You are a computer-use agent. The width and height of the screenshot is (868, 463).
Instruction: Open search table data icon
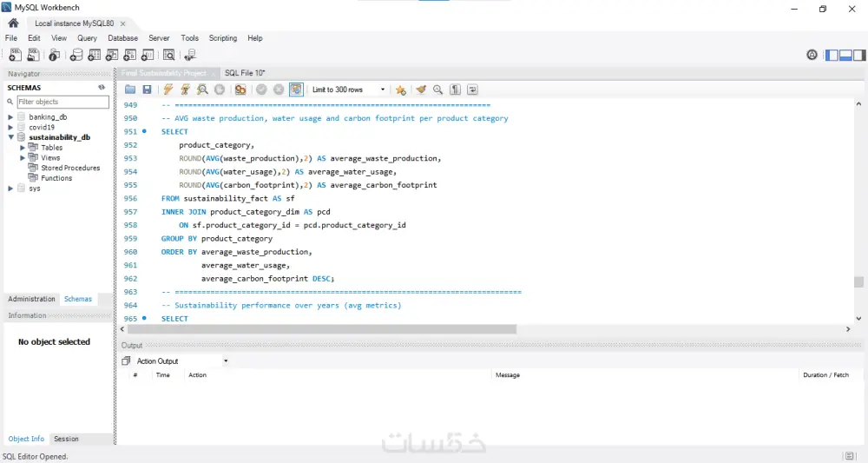(169, 55)
